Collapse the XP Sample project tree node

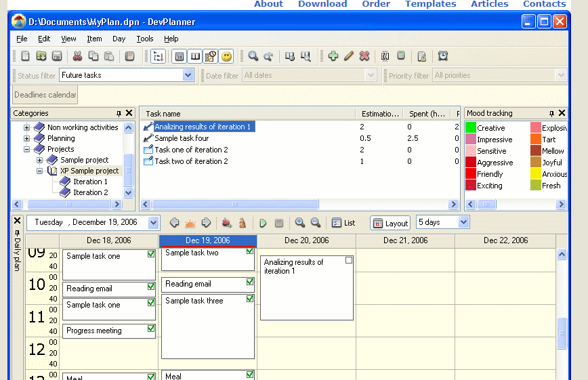coord(40,171)
